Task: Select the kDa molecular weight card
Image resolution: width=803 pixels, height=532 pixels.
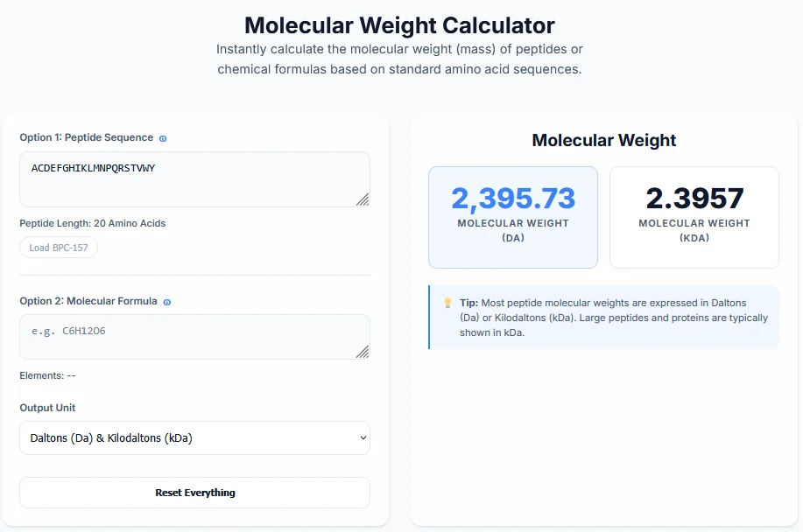Action: click(x=694, y=217)
